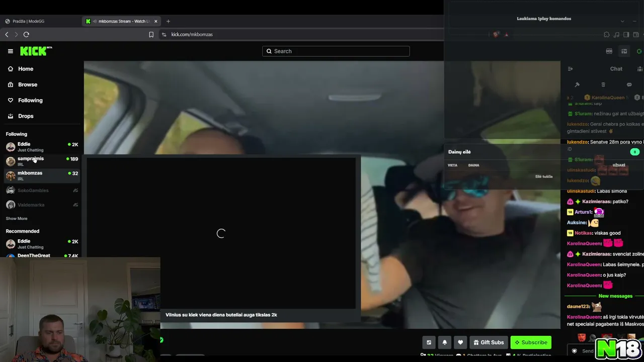This screenshot has width=644, height=362.
Task: Toggle notifications bell button
Action: click(x=445, y=342)
